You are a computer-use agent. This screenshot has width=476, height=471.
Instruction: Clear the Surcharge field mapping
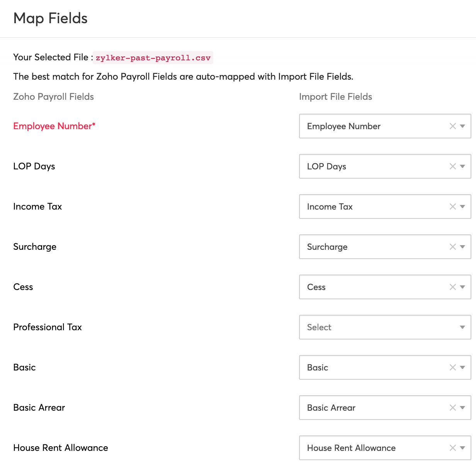click(x=452, y=247)
